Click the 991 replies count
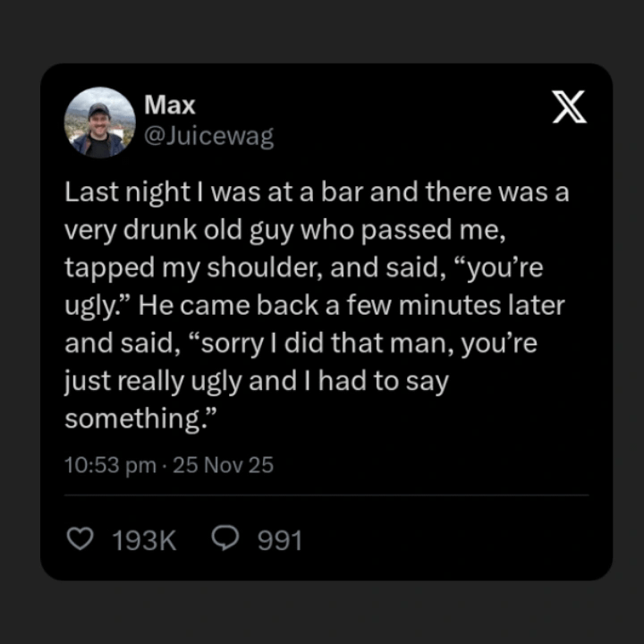Image resolution: width=644 pixels, height=644 pixels. (x=280, y=540)
